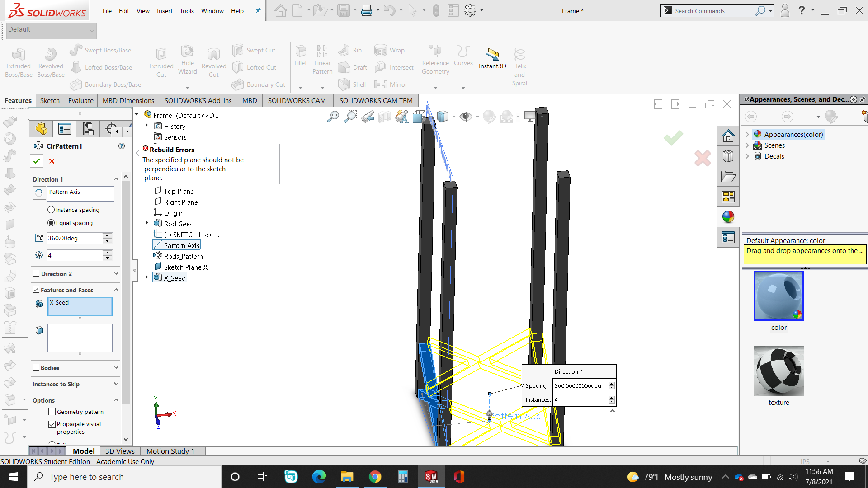Screen dimensions: 868x488
Task: Open CirPattern1 help question mark
Action: [x=121, y=146]
